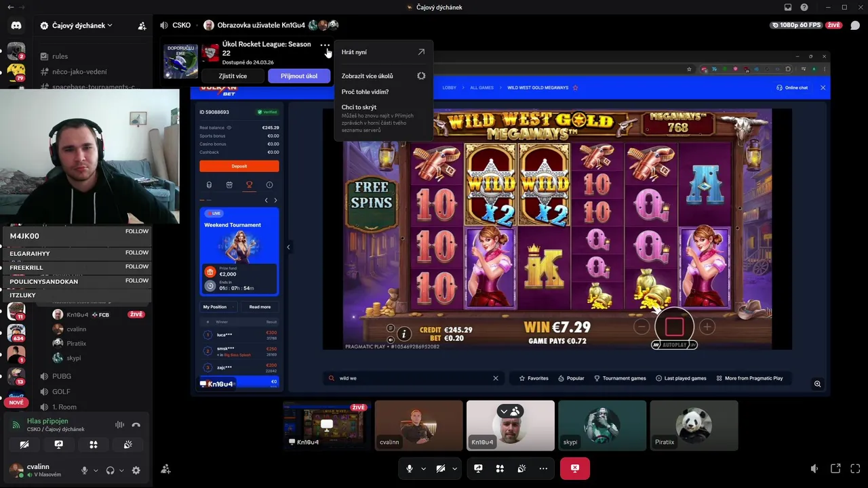Select Piratiix panda participant tile

pyautogui.click(x=694, y=426)
